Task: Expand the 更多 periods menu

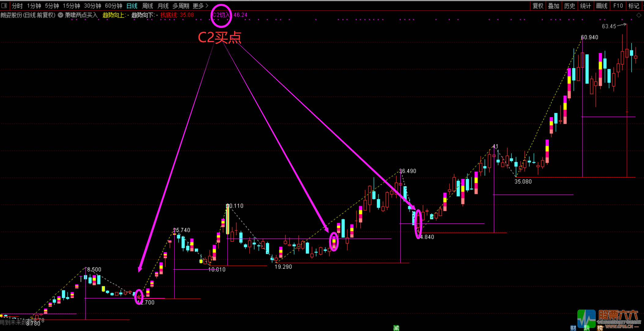Action: pos(201,6)
